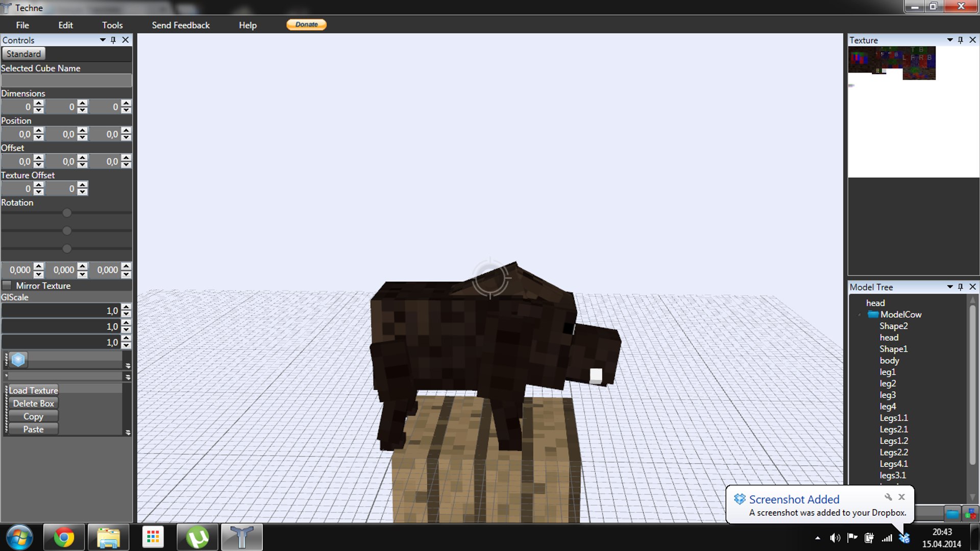980x551 pixels.
Task: Open the Tools menu
Action: pyautogui.click(x=112, y=25)
